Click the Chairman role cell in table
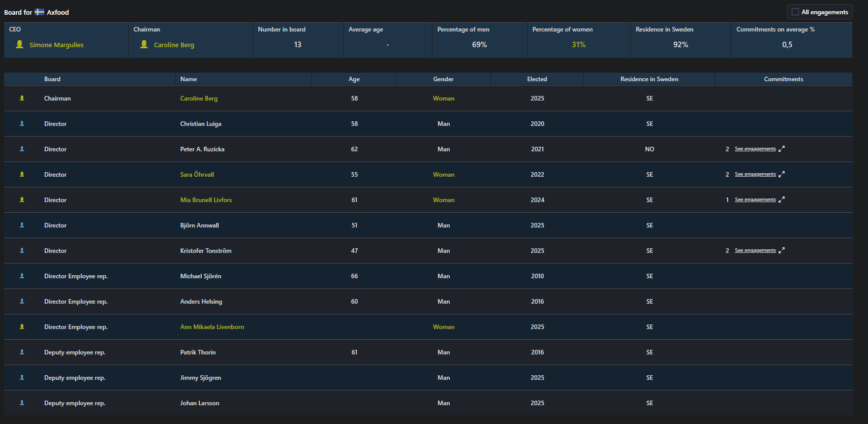868x424 pixels. (57, 99)
